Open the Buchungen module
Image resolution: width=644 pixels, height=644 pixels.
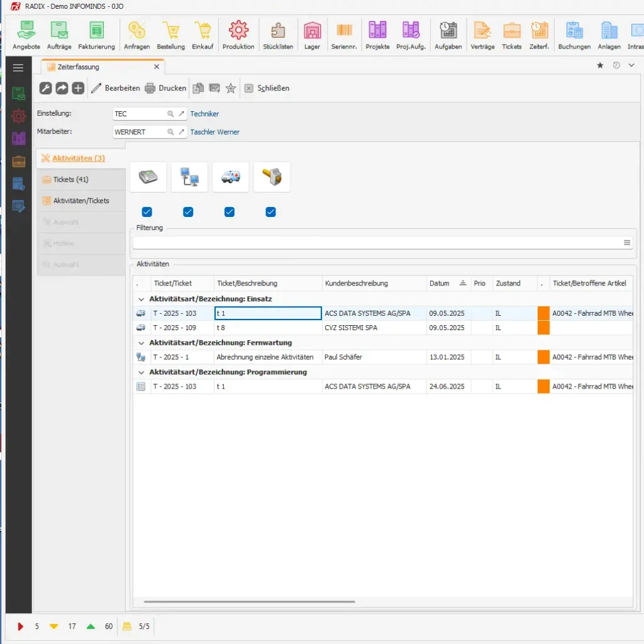click(x=574, y=35)
